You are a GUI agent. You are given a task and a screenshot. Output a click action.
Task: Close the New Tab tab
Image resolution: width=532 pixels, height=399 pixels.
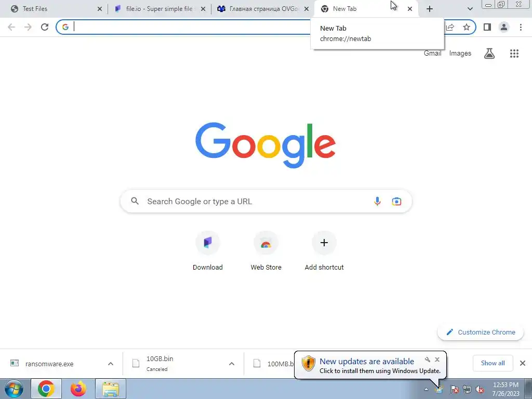(x=410, y=9)
